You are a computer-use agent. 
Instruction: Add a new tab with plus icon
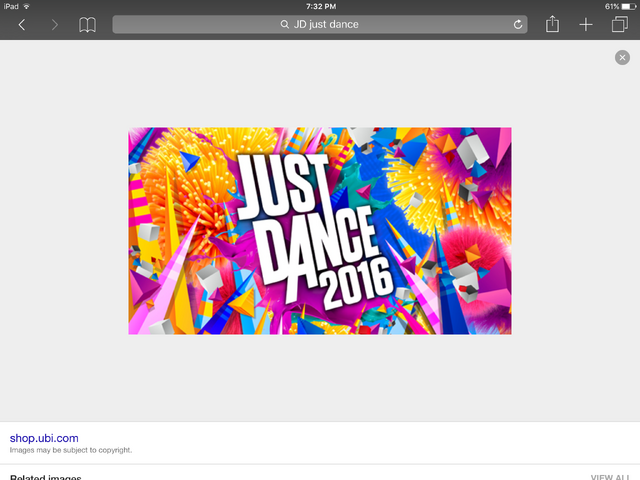click(x=586, y=24)
